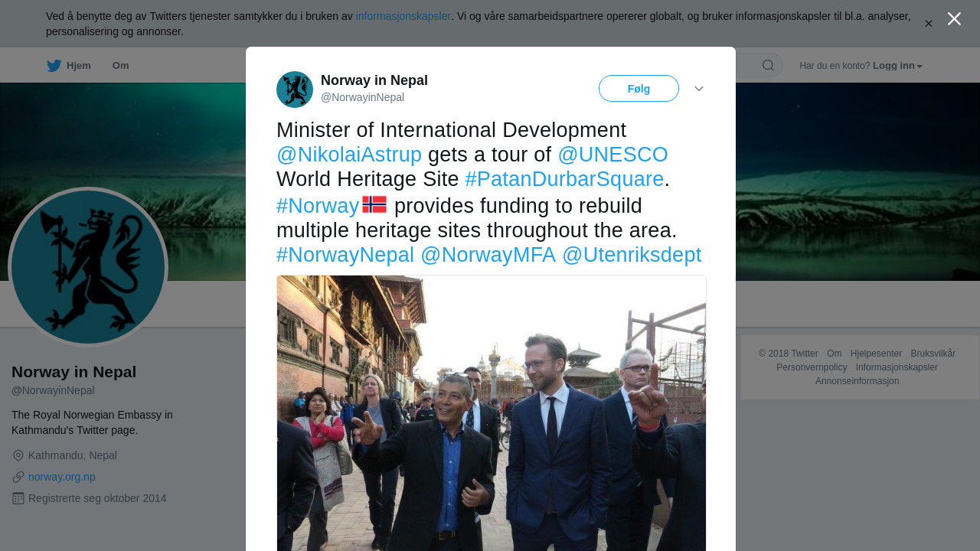
Task: Click the @UNESCO mention
Action: click(x=612, y=155)
